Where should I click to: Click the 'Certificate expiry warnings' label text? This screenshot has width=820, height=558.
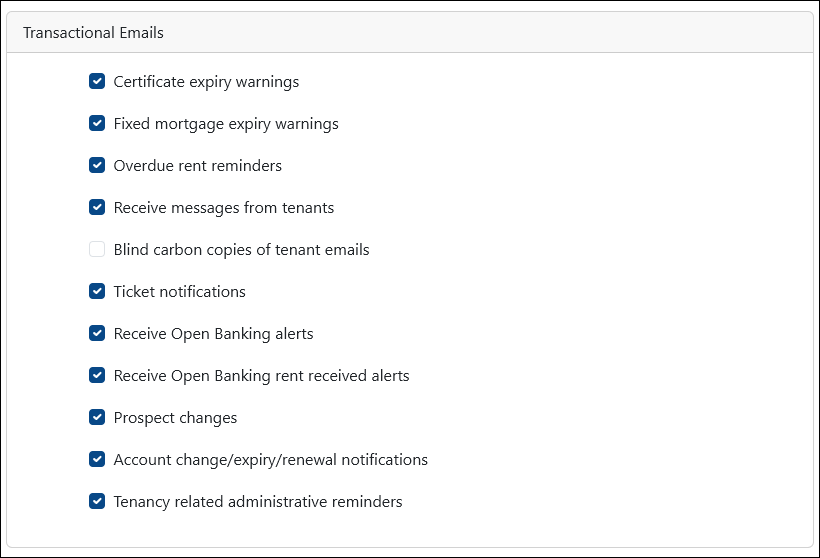point(206,82)
